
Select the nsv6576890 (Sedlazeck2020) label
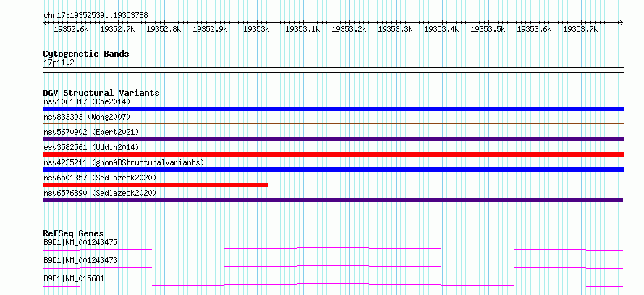pyautogui.click(x=100, y=193)
